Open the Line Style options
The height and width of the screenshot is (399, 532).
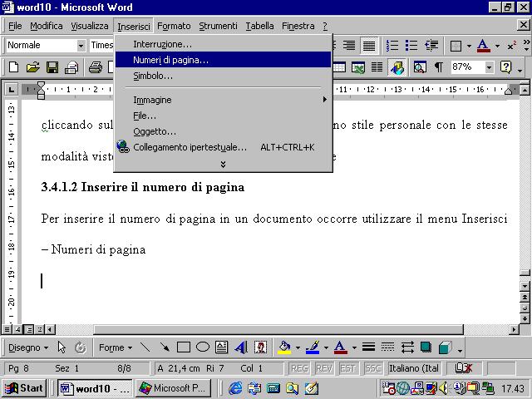tap(368, 347)
